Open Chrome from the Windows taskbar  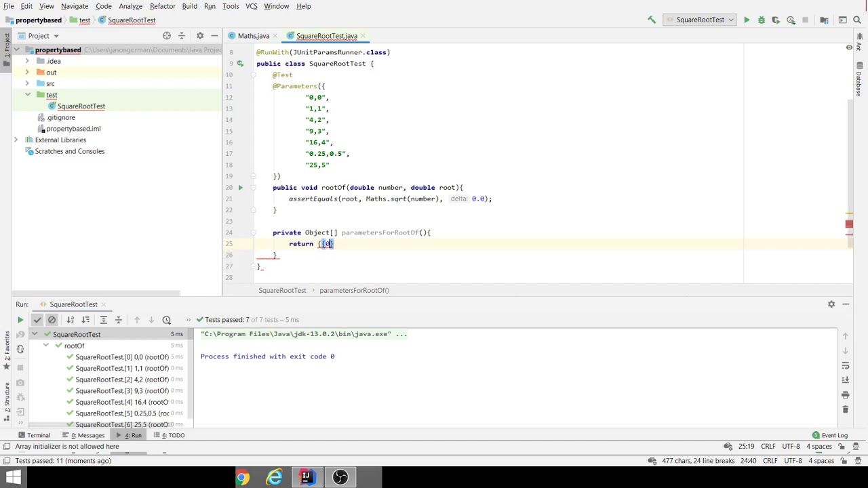(242, 478)
